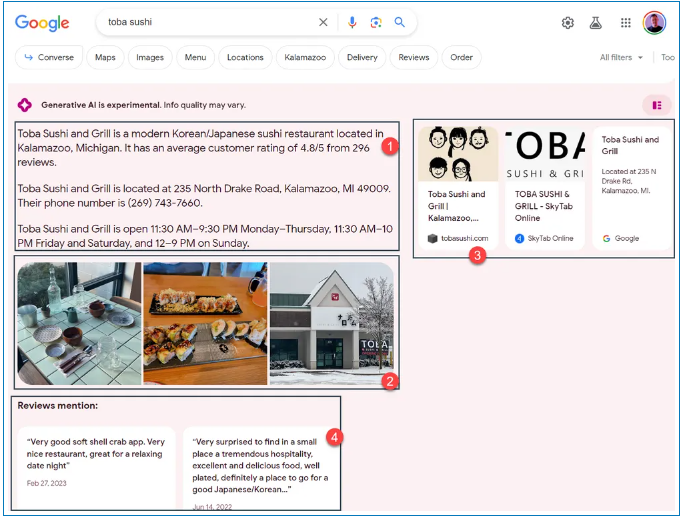Click the Google G favicon in source card

pyautogui.click(x=606, y=238)
